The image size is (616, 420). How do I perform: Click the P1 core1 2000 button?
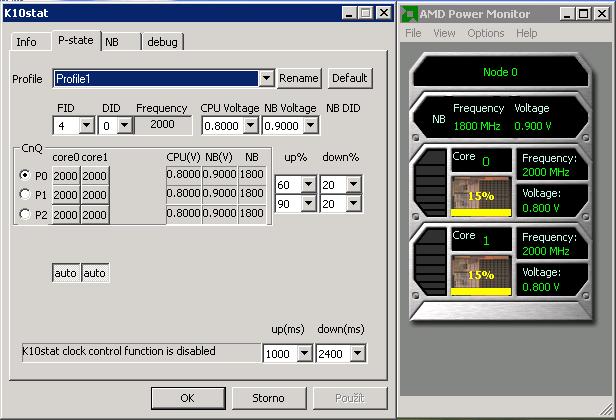(x=95, y=195)
